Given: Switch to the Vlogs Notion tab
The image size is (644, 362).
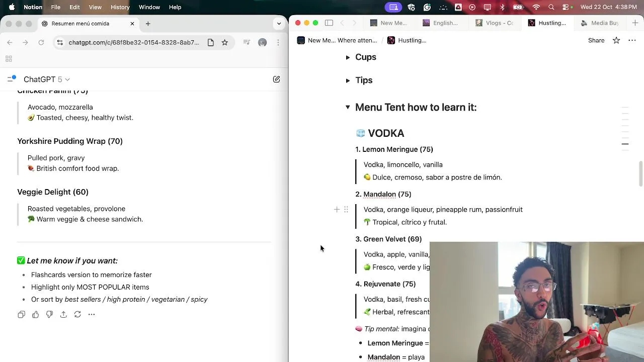Looking at the screenshot, I should [494, 23].
